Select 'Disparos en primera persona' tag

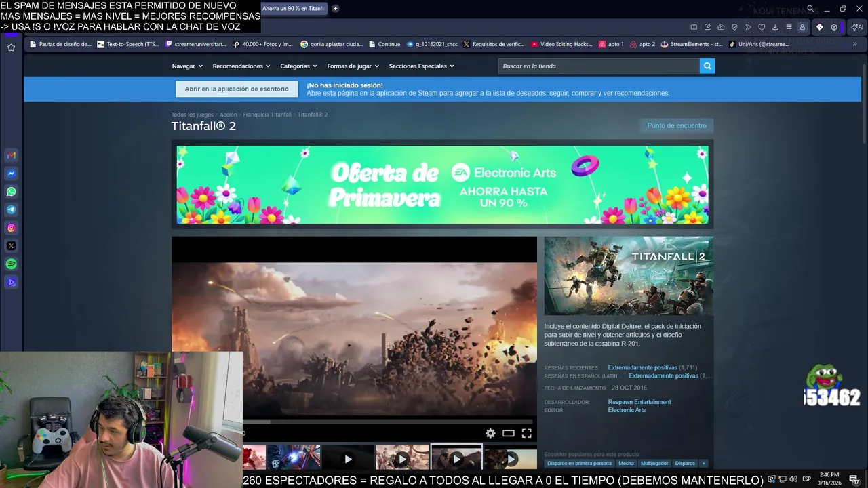(579, 464)
